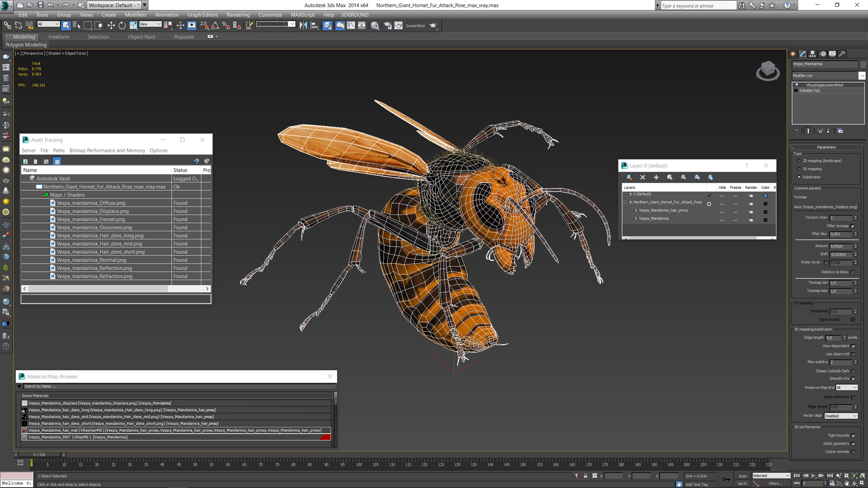Open the selection filter 'All' dropdown

click(x=48, y=24)
